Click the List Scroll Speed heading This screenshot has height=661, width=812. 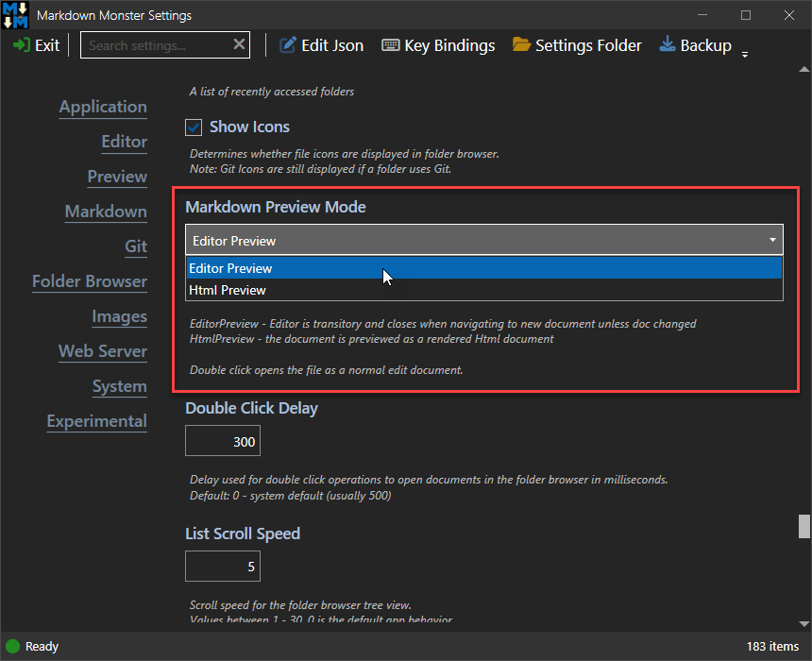243,534
